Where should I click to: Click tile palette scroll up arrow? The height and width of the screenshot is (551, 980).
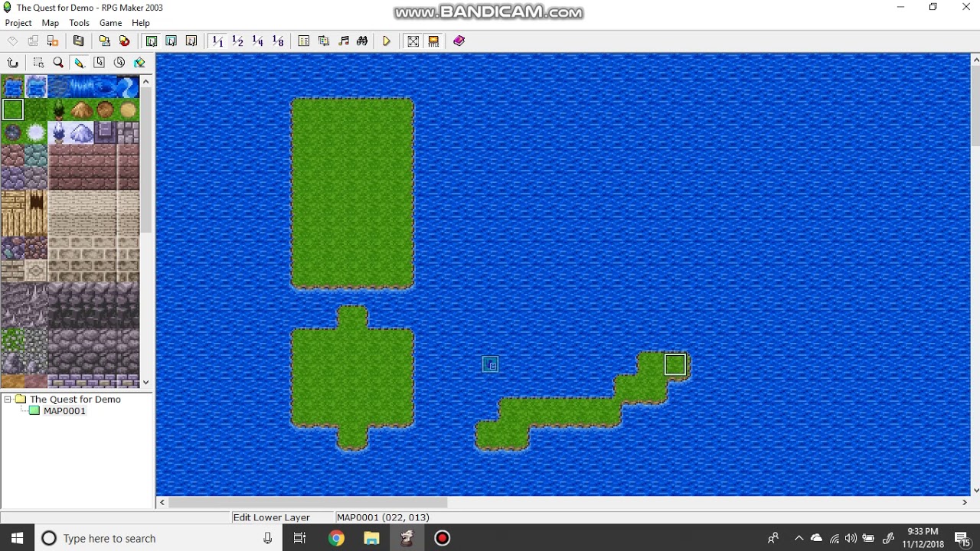[145, 81]
